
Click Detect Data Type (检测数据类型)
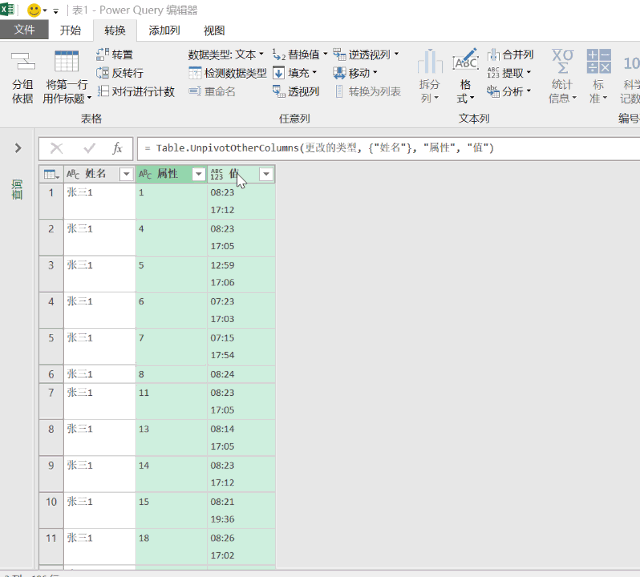(227, 73)
